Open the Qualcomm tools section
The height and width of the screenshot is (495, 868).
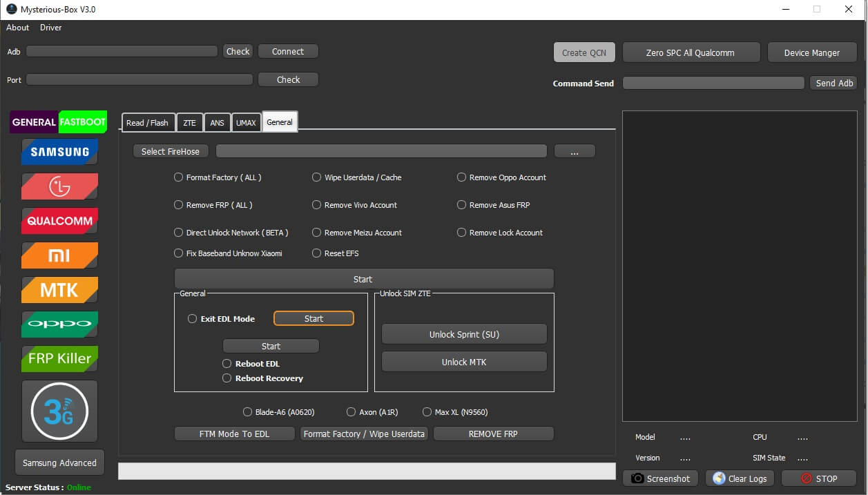coord(59,221)
